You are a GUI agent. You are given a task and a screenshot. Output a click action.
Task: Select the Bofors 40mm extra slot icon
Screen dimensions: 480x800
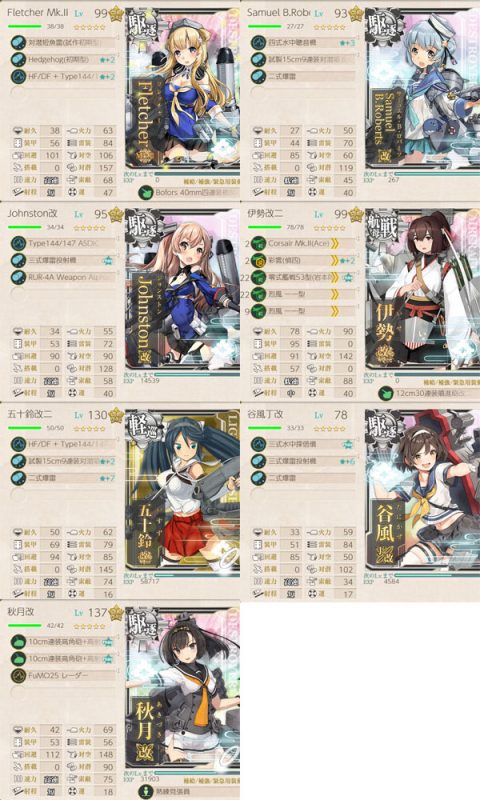[145, 192]
